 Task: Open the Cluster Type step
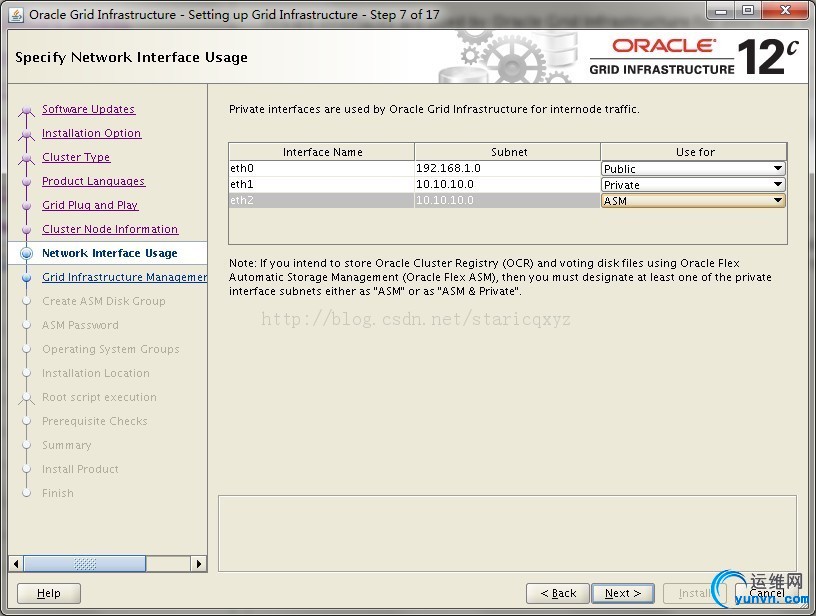click(76, 157)
